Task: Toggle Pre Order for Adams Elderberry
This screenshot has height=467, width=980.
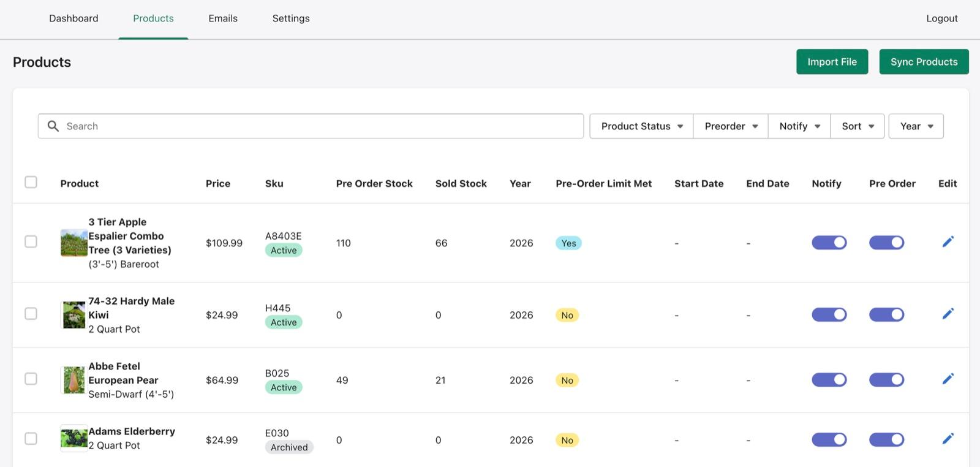Action: pos(886,439)
